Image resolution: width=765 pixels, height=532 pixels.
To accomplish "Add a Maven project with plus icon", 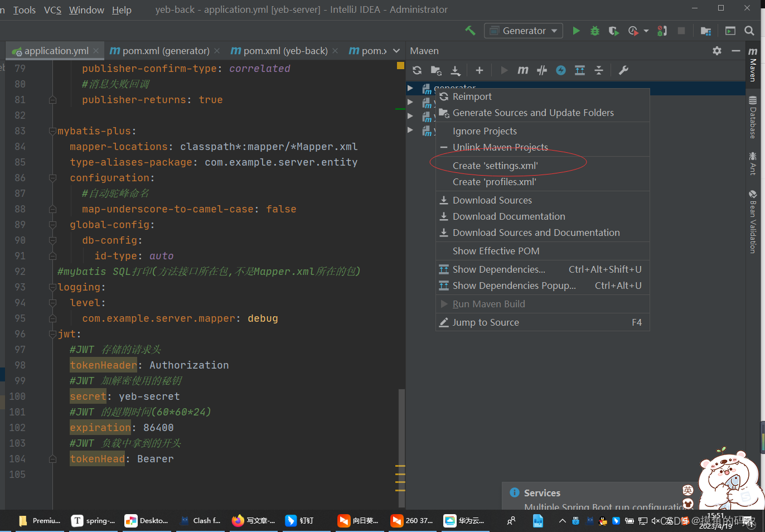I will [x=479, y=70].
